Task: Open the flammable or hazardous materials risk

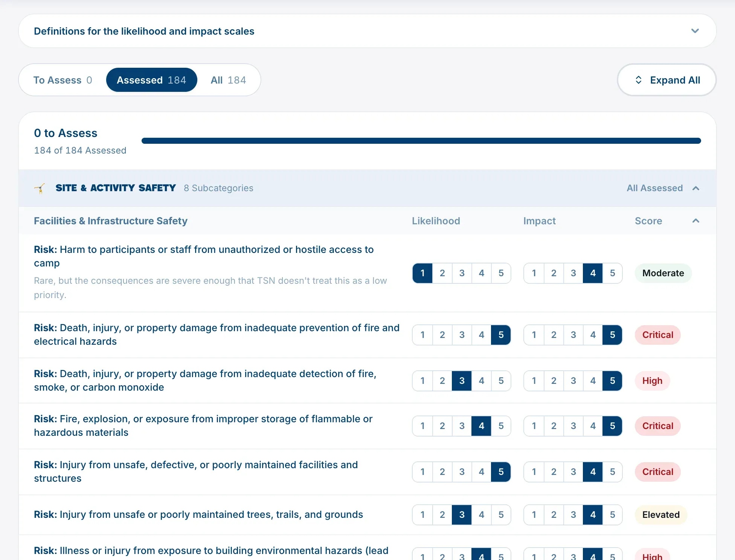Action: [x=203, y=426]
